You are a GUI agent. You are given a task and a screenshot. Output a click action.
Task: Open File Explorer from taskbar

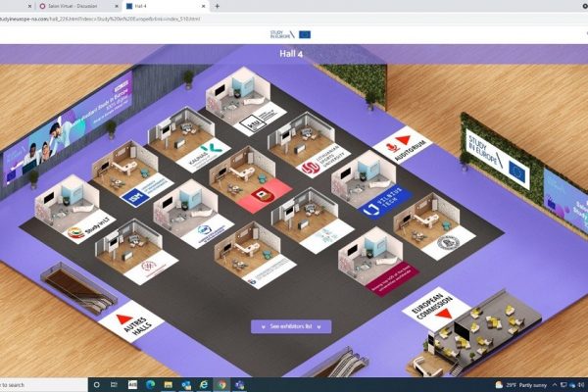(168, 385)
